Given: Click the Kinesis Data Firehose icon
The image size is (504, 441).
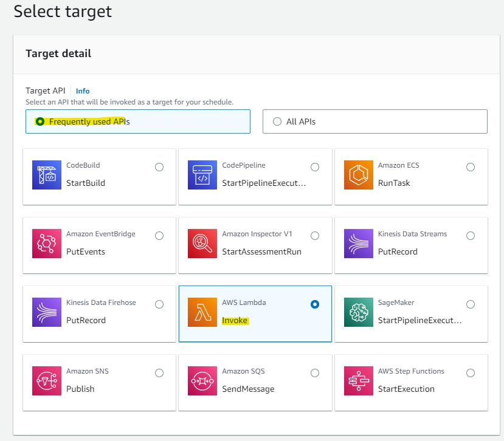Looking at the screenshot, I should pyautogui.click(x=47, y=312).
